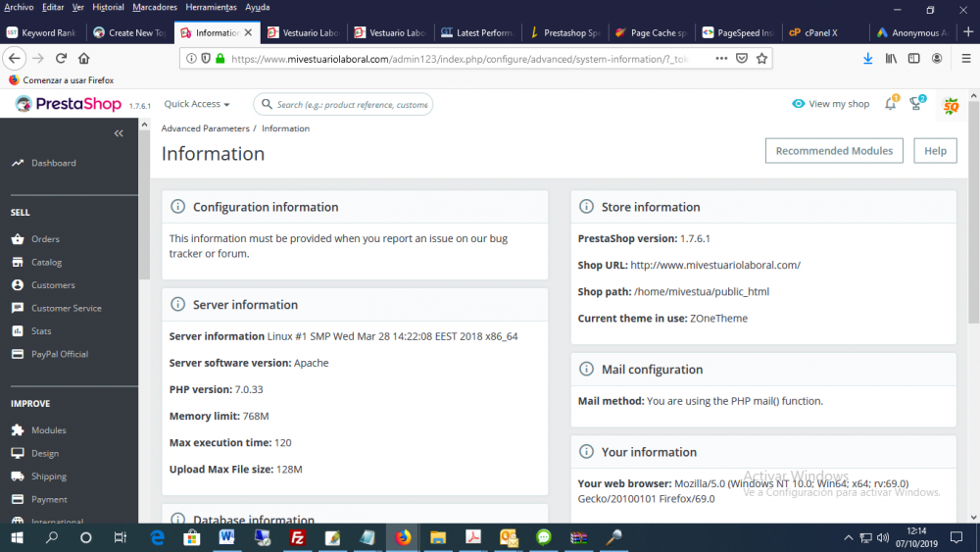Open the Firefox hamburger menu
The width and height of the screenshot is (980, 552).
point(965,58)
